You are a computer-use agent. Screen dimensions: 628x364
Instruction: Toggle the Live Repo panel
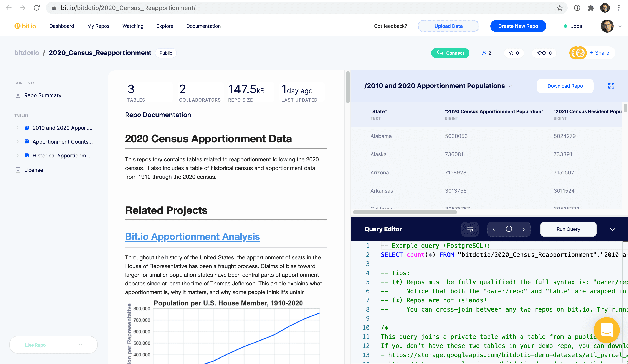53,345
